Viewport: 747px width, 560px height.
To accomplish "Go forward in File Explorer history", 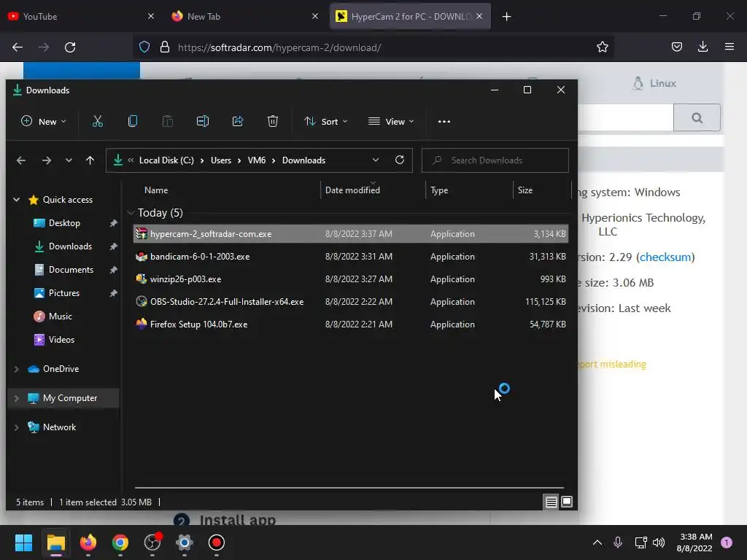I will click(46, 160).
